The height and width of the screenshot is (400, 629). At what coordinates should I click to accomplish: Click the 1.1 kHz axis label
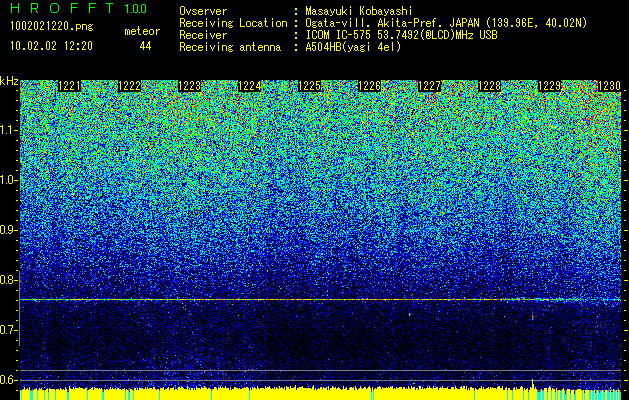coord(7,130)
